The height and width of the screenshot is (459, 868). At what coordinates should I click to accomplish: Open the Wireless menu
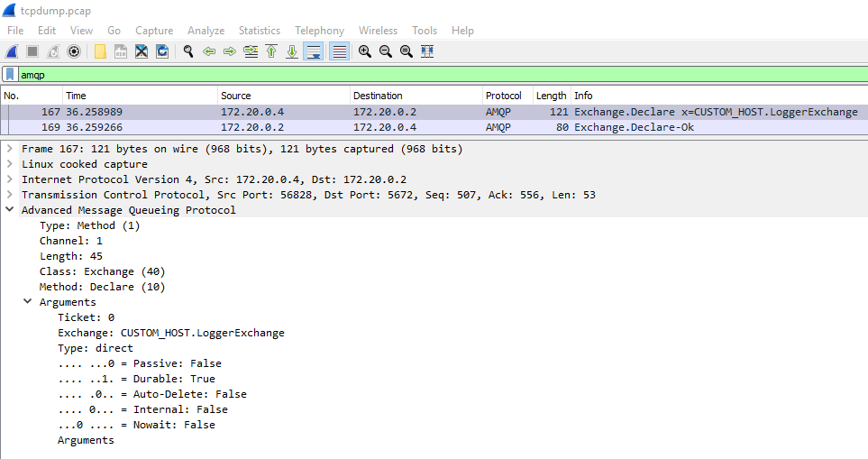(x=378, y=31)
